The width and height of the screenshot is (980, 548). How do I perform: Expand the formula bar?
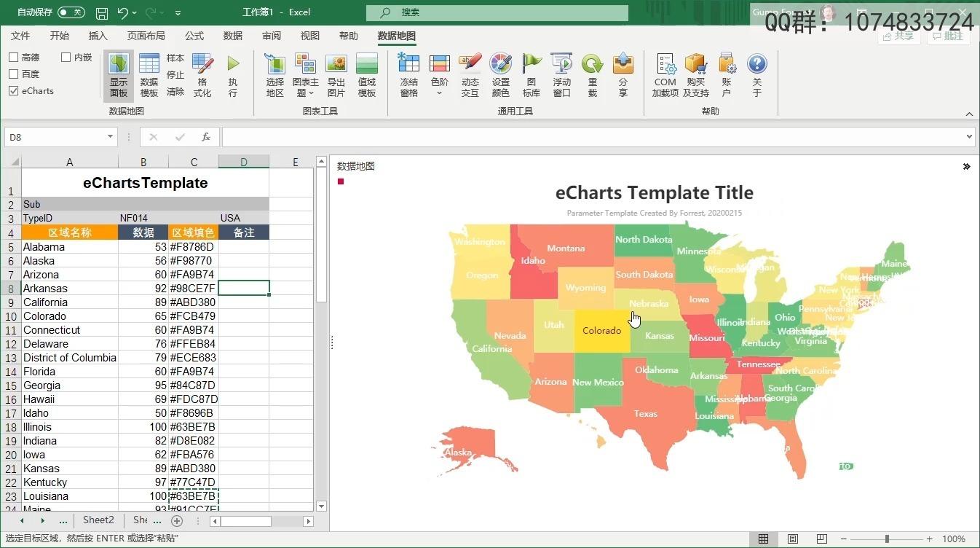[969, 137]
